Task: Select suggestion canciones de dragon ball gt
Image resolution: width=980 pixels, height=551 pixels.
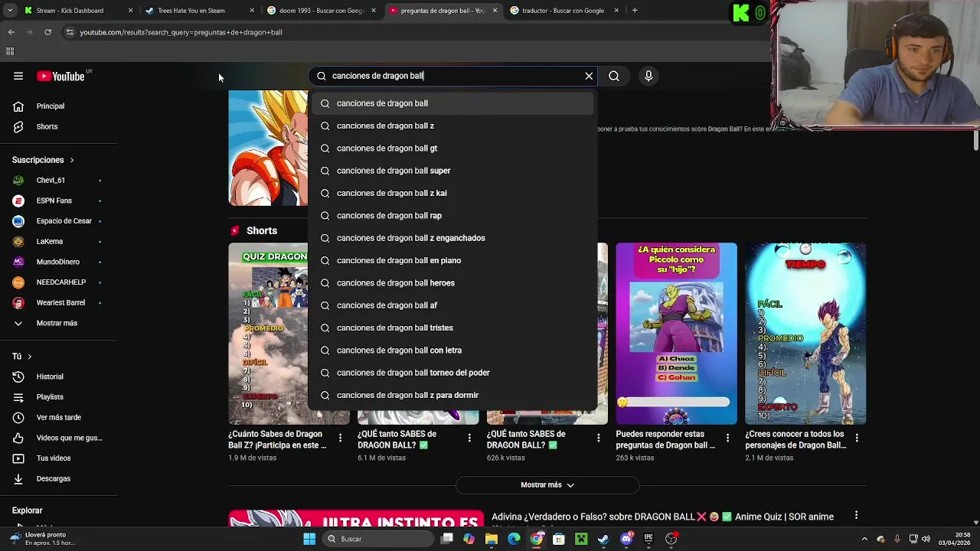Action: coord(452,148)
